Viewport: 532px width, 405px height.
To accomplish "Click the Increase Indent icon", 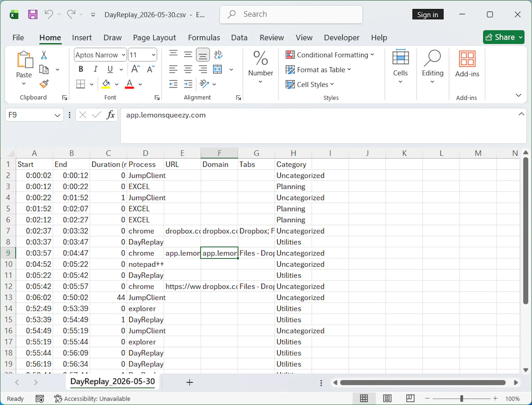I will (188, 84).
